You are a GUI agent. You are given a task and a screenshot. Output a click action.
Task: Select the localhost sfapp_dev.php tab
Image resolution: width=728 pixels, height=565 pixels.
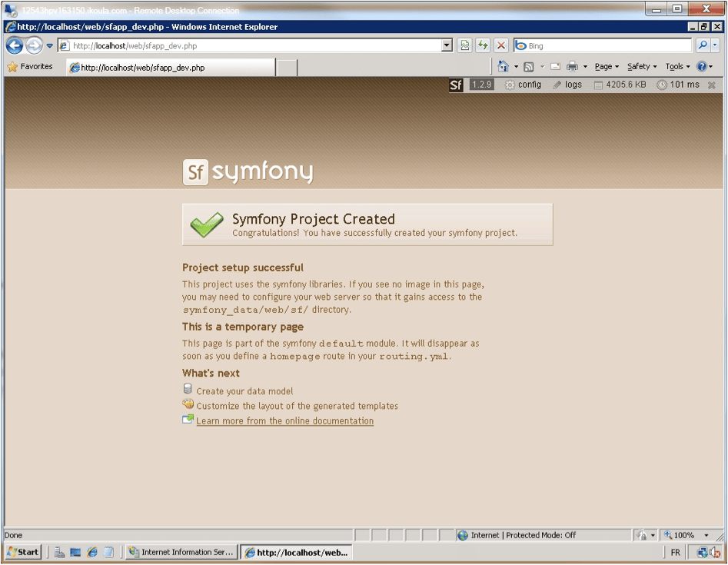tap(171, 68)
